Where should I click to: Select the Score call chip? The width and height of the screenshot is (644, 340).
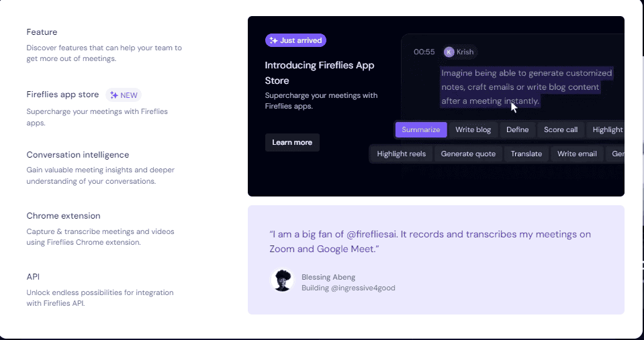tap(560, 130)
